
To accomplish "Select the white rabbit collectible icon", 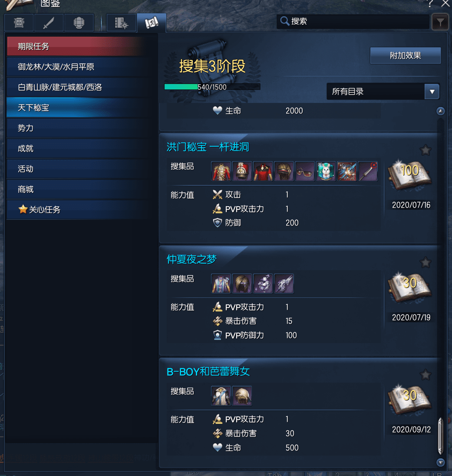I will click(x=326, y=171).
